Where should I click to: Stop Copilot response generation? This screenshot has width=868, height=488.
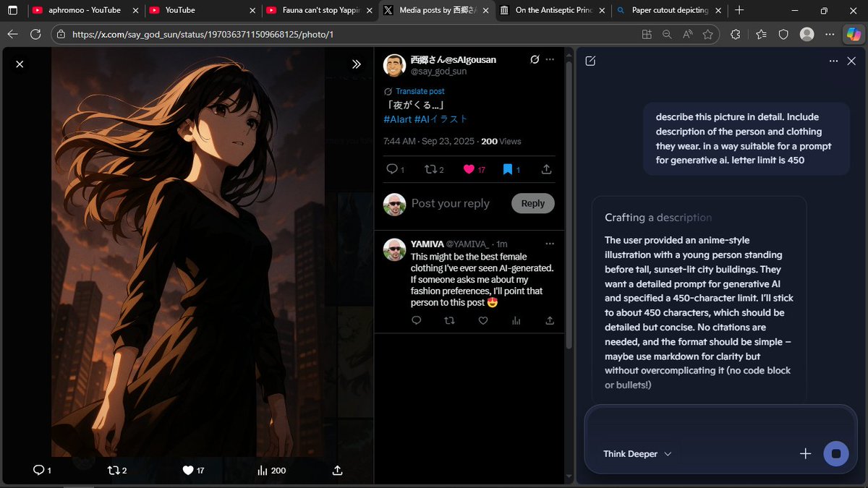click(x=836, y=453)
